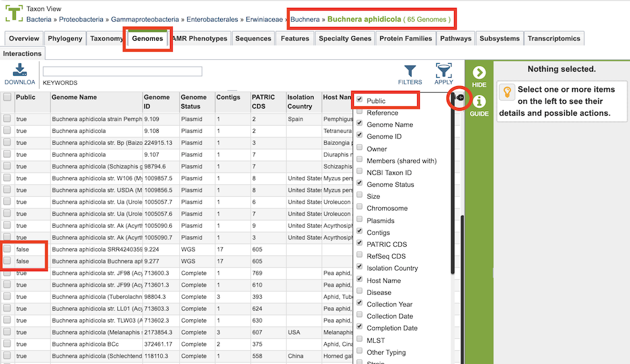The image size is (630, 364).
Task: Enable the Disease column checkbox
Action: pos(360,291)
